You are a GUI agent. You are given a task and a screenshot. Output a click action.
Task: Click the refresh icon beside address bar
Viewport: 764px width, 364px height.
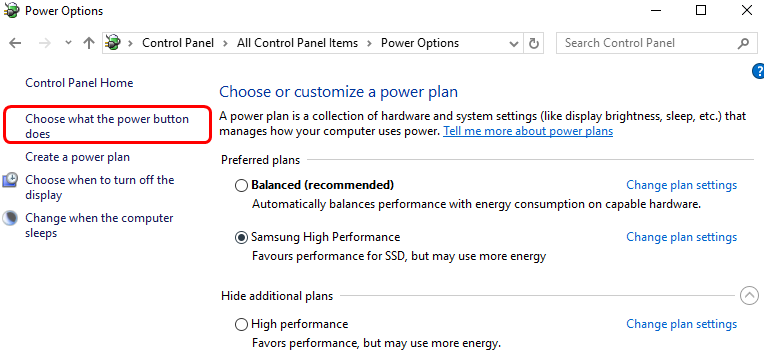tap(534, 43)
